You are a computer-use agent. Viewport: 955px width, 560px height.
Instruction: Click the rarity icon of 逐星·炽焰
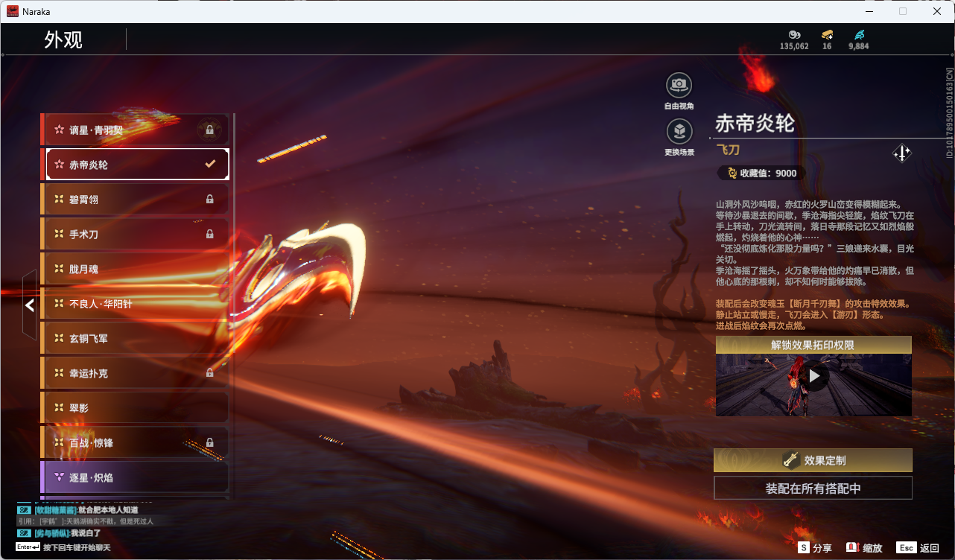59,477
